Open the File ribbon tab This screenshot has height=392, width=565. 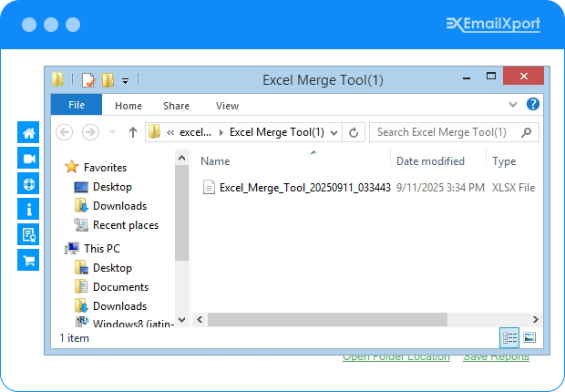click(77, 105)
